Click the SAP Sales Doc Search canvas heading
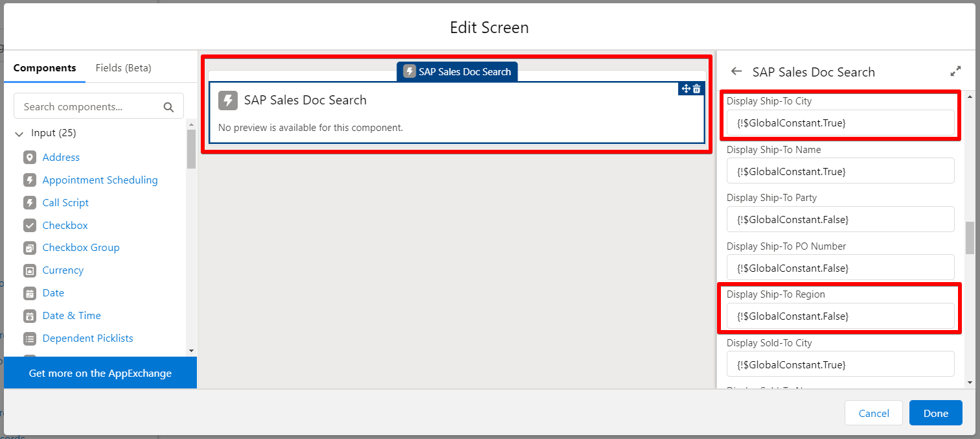Image resolution: width=980 pixels, height=439 pixels. click(305, 100)
